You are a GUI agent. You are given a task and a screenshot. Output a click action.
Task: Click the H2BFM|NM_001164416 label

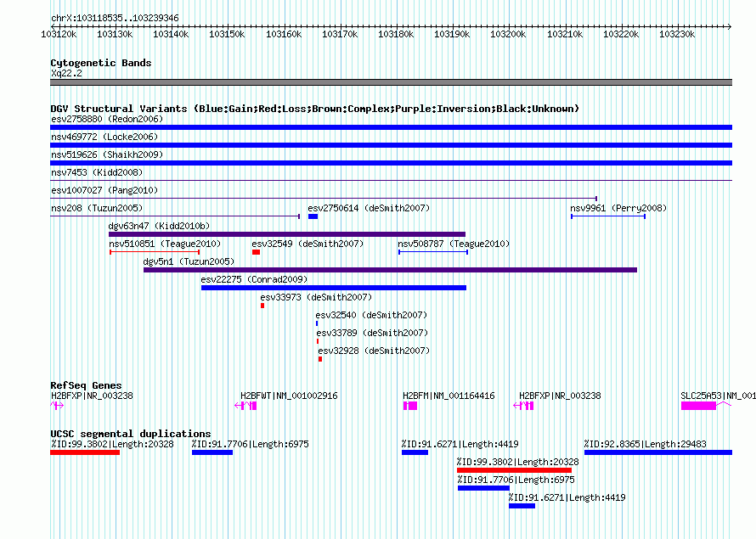click(x=449, y=396)
